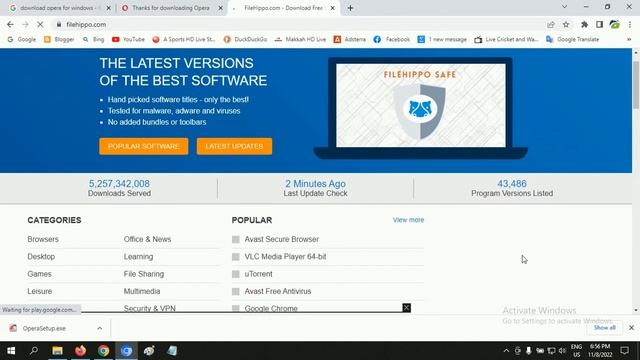
Task: Show more bookmarks via double-chevron
Action: (629, 39)
